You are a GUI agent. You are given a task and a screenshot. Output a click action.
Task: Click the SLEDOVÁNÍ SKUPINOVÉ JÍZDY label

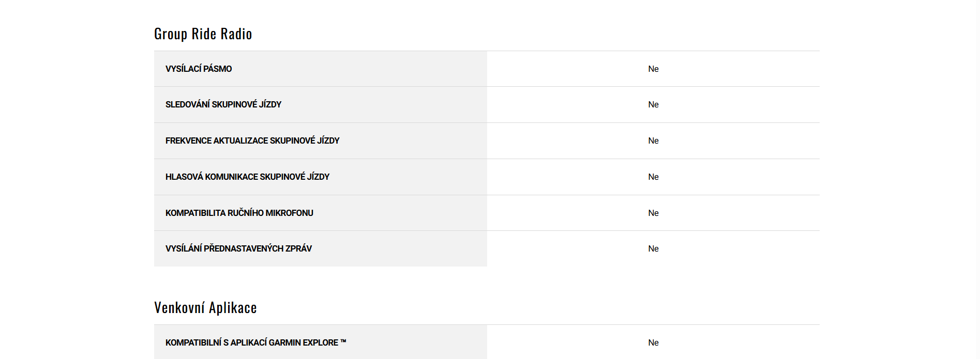[x=223, y=104]
